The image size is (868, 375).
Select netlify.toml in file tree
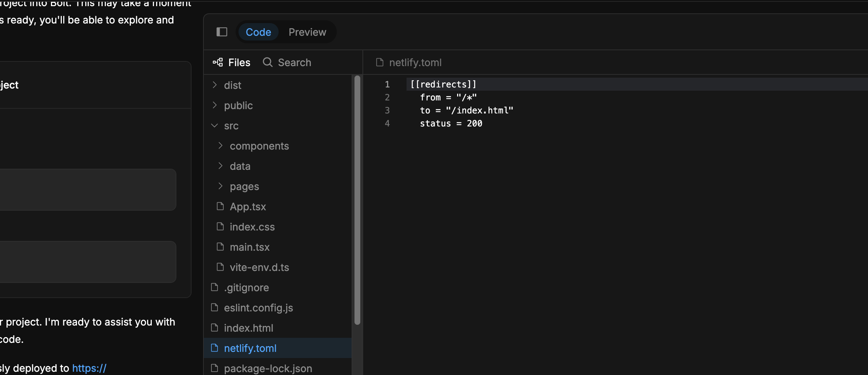click(278, 348)
